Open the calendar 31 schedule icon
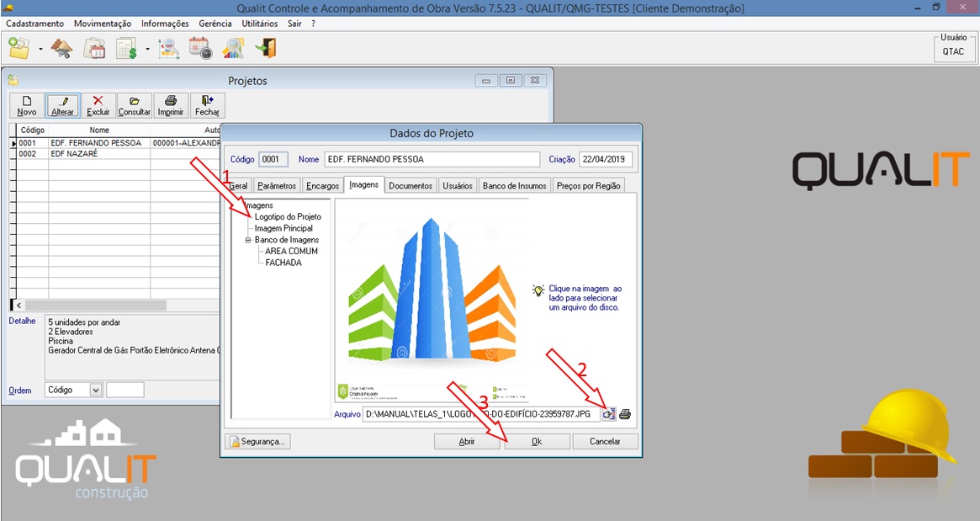This screenshot has width=980, height=521. pyautogui.click(x=95, y=48)
